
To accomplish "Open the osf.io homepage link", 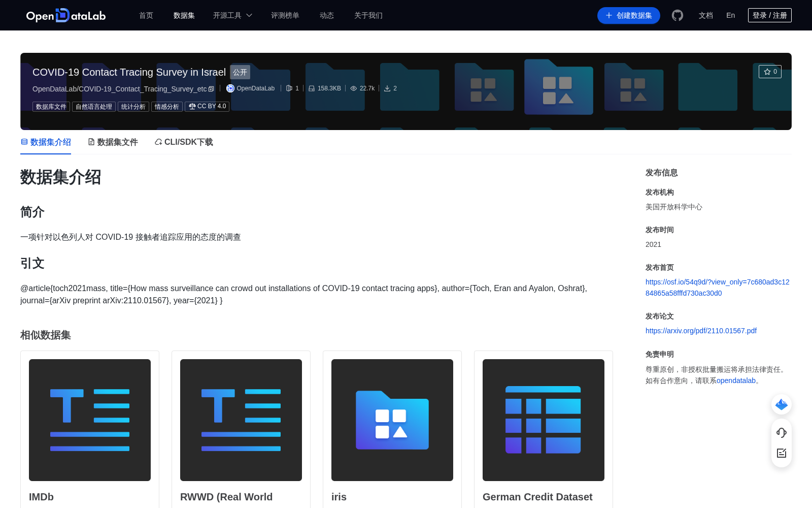I will (718, 288).
